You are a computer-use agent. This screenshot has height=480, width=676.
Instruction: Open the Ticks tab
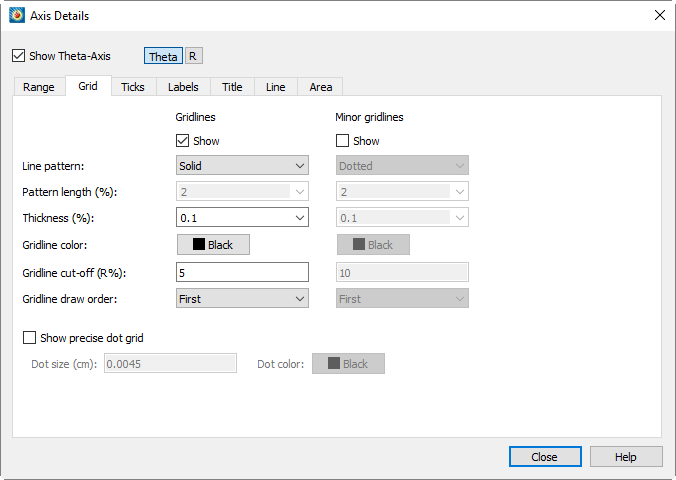(133, 87)
